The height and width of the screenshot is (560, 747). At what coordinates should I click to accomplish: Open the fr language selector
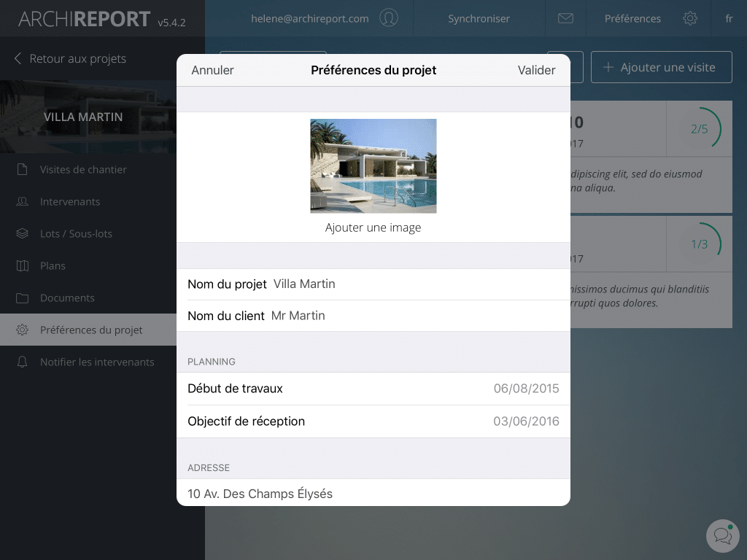(x=729, y=18)
